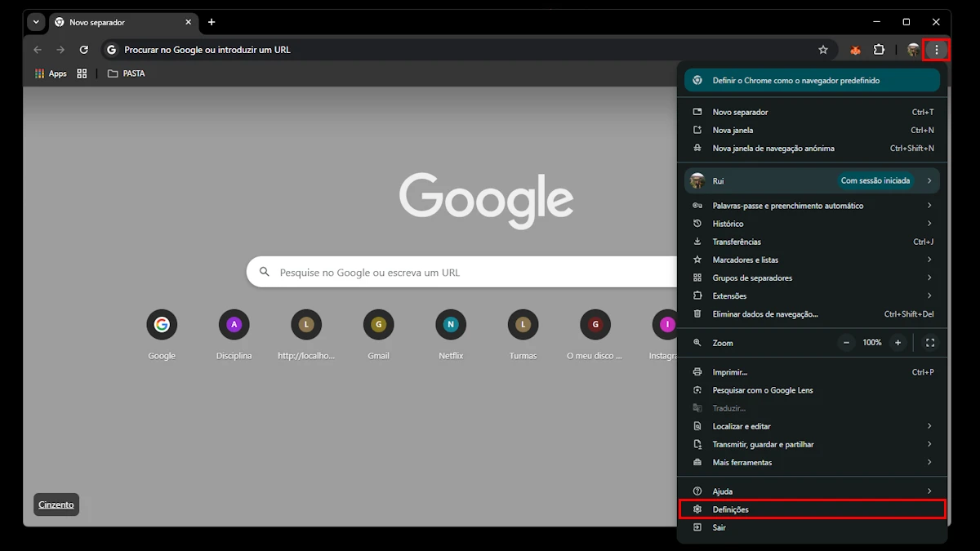Select Definições from the menu
This screenshot has width=980, height=551.
[812, 509]
